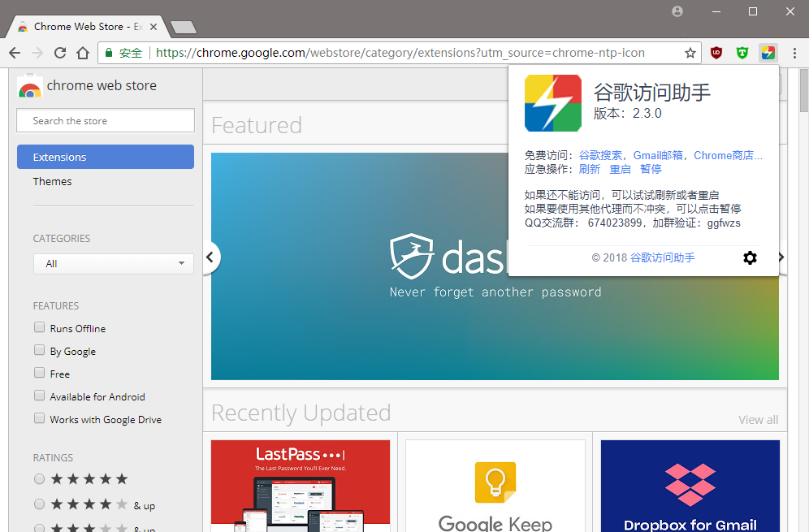Enable the Free filter checkbox

pos(39,373)
